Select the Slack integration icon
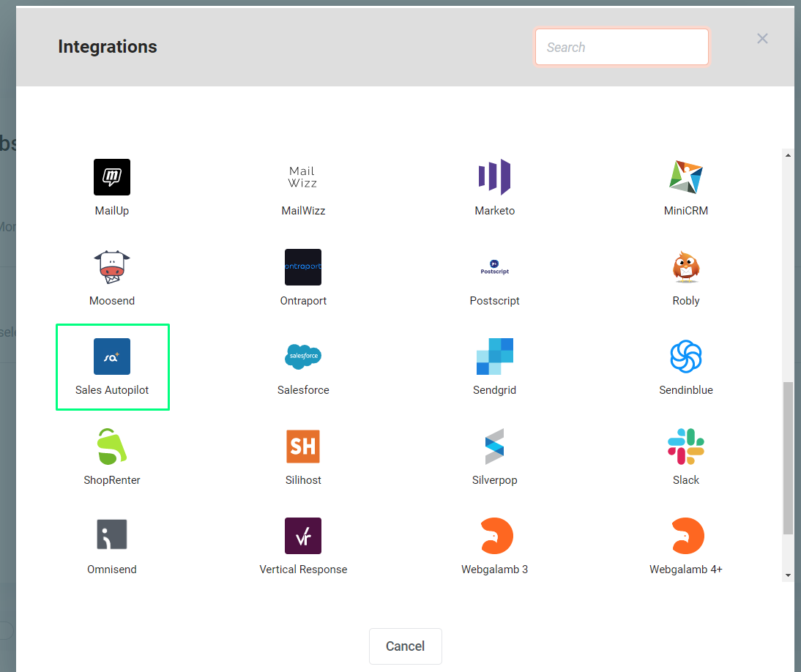 pyautogui.click(x=685, y=447)
